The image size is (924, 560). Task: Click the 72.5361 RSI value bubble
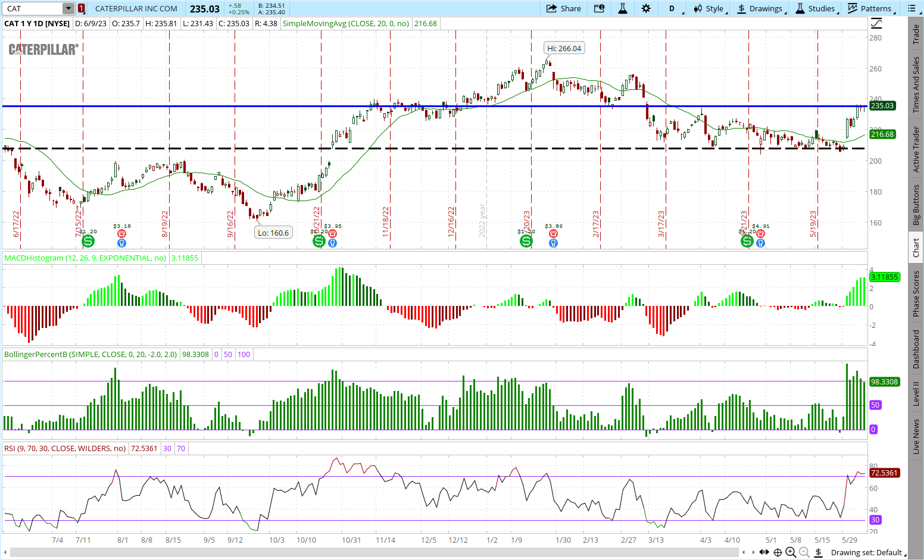click(884, 473)
